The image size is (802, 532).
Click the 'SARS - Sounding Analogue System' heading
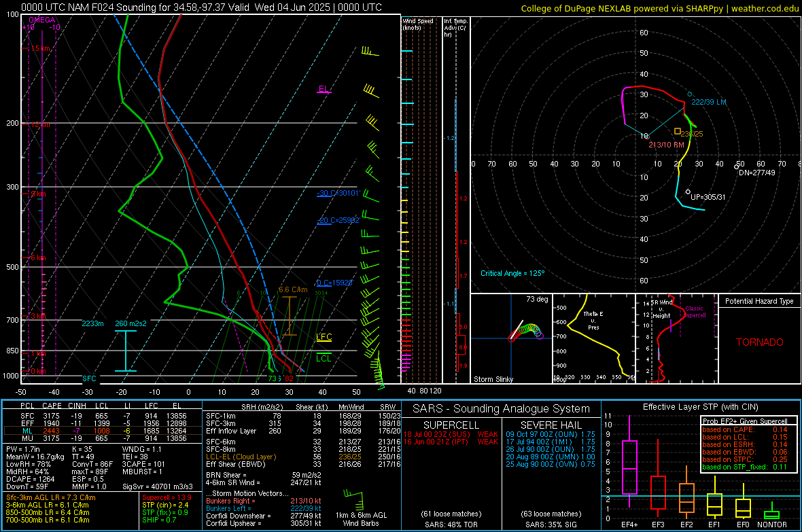coord(502,409)
